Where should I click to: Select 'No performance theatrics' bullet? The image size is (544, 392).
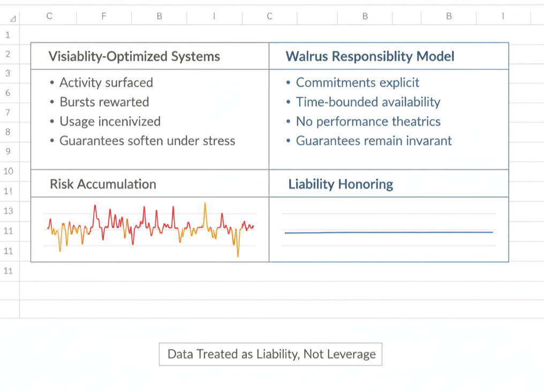tap(368, 121)
